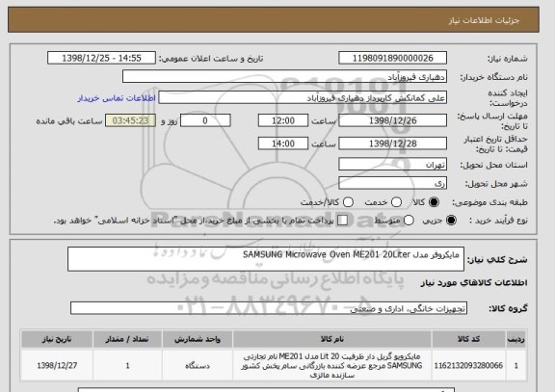The height and width of the screenshot is (392, 555).
Task: Select the کالا/خدمت radio button
Action: pos(348,202)
